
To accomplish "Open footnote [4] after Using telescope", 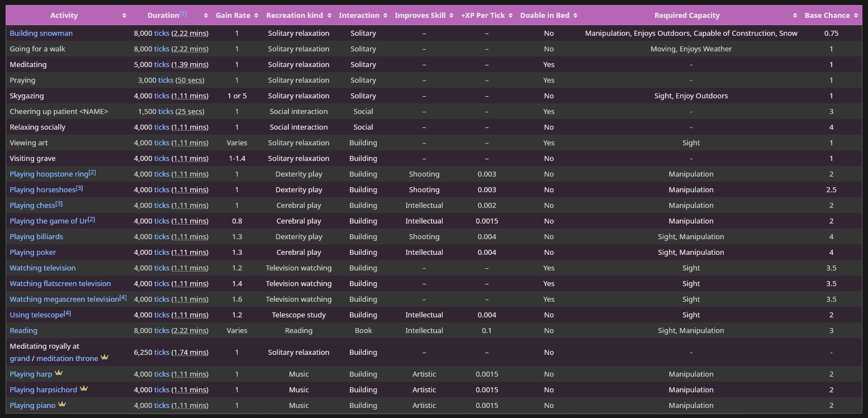I will pyautogui.click(x=68, y=313).
